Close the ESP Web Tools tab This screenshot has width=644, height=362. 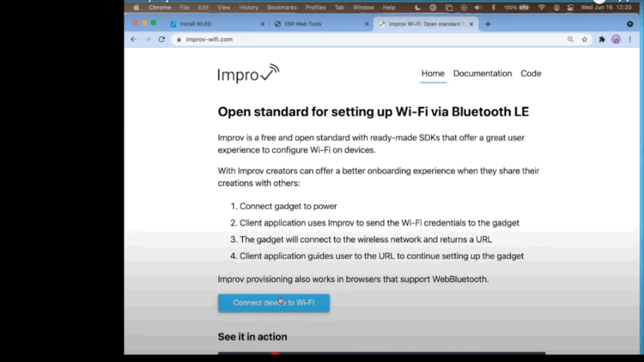pyautogui.click(x=366, y=24)
